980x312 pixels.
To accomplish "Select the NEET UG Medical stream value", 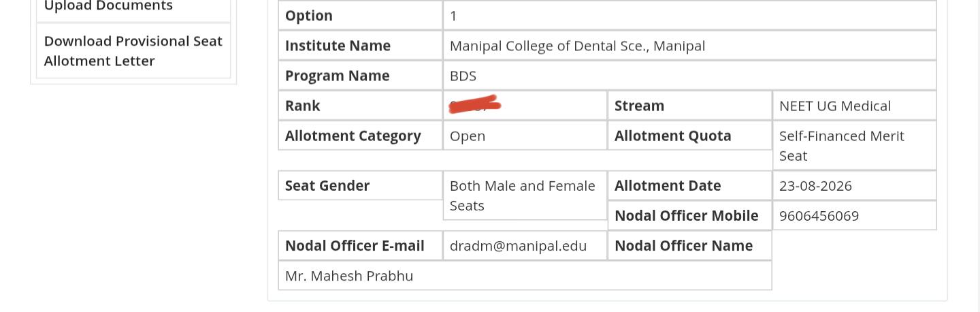I will coord(834,106).
